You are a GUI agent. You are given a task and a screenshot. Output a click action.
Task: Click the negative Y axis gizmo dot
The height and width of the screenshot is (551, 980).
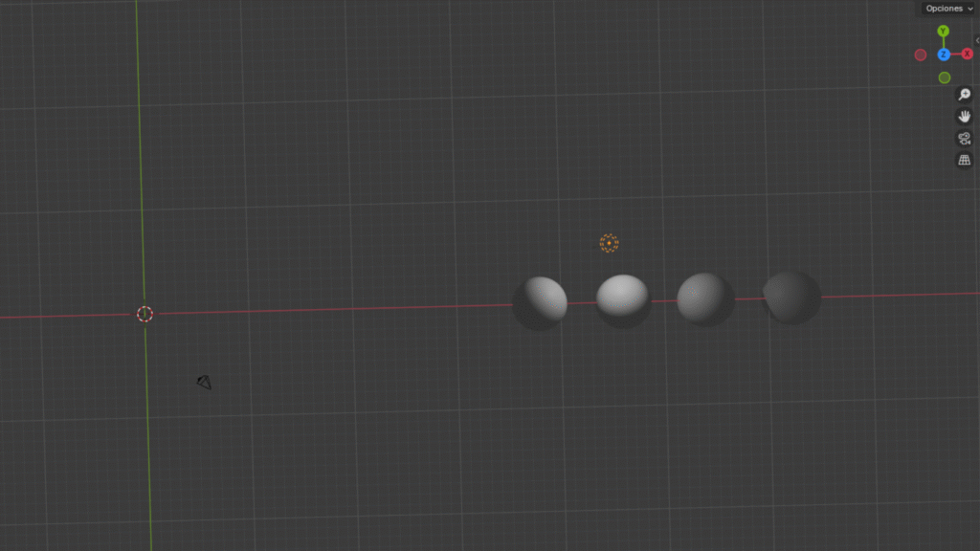click(945, 77)
